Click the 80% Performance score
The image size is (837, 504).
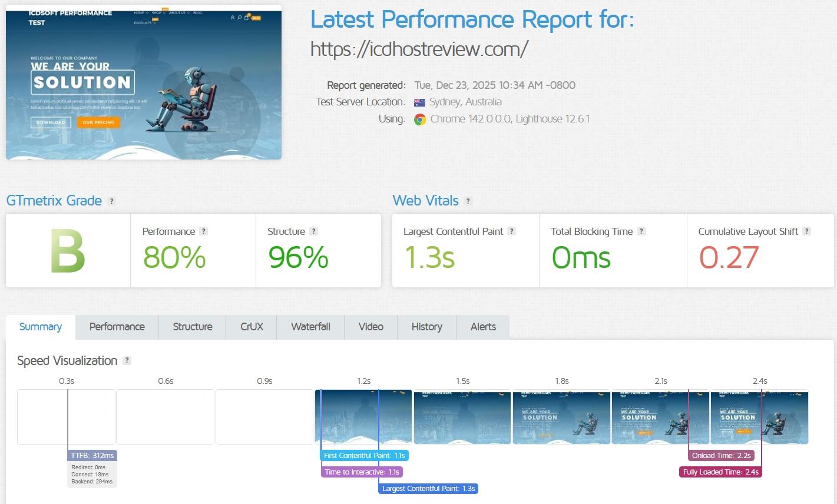pos(174,257)
